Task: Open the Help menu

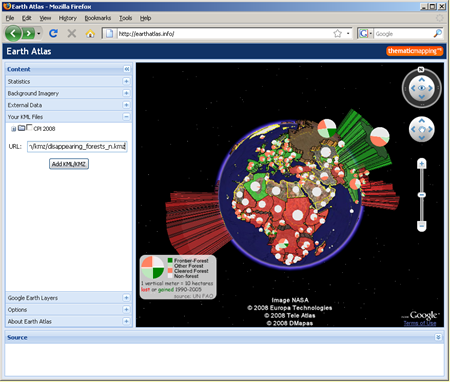Action: (x=145, y=18)
